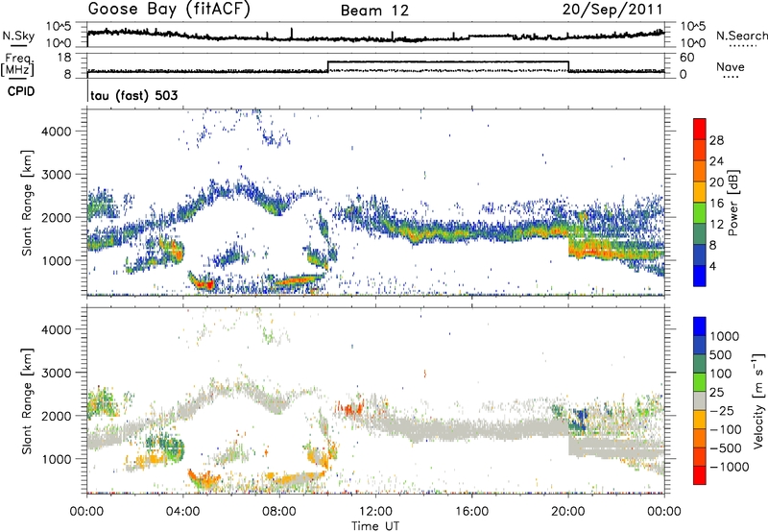Click the 'N.Sky' legend label

click(18, 36)
